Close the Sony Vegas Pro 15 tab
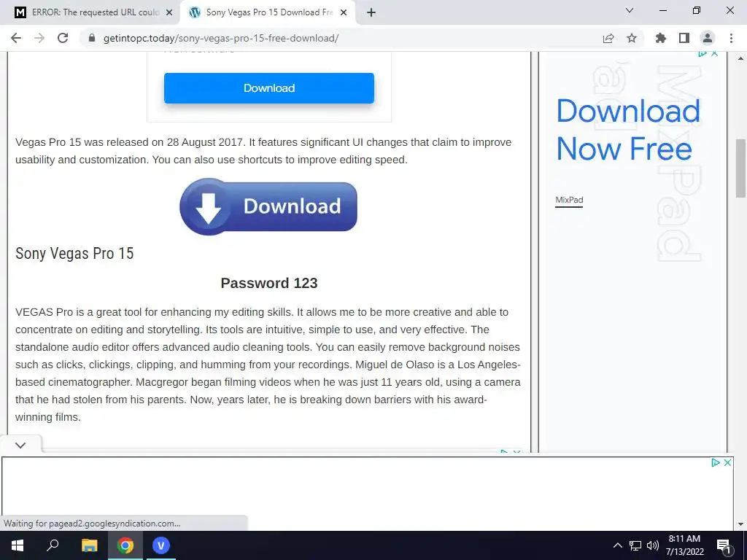 point(344,13)
